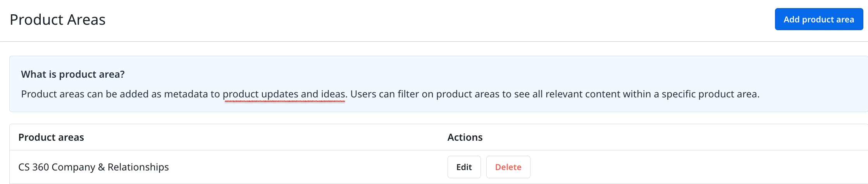Click the Actions column header

pyautogui.click(x=465, y=137)
